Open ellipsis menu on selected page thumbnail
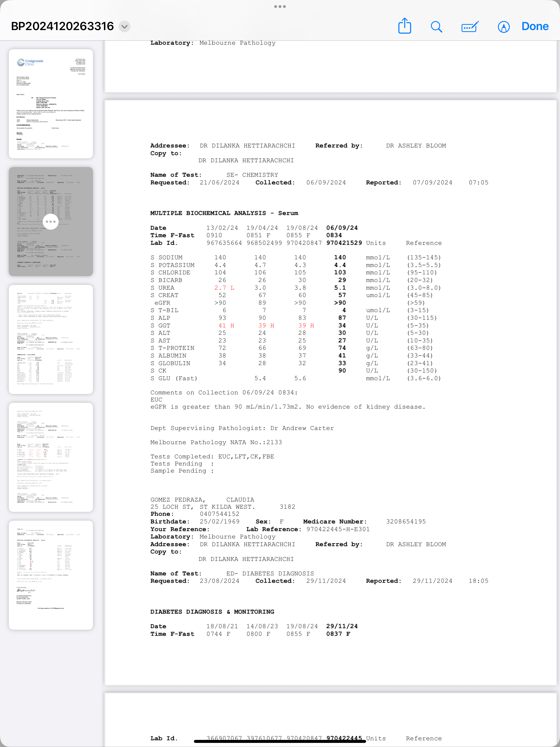560x747 pixels. click(x=51, y=221)
